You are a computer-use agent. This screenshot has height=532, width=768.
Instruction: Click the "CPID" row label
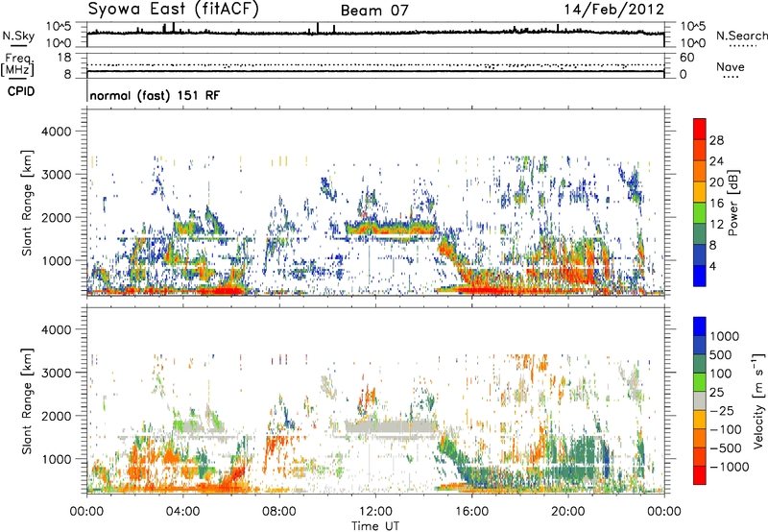(x=21, y=91)
